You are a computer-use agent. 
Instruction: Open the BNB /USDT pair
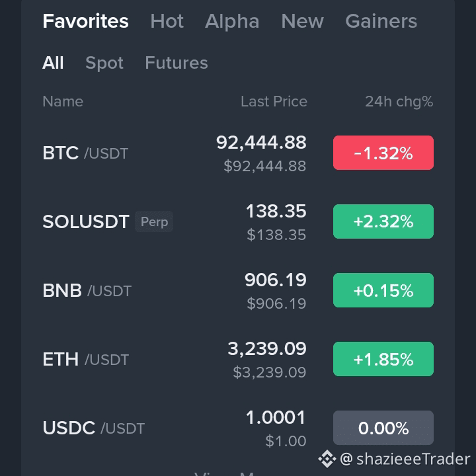(x=238, y=290)
